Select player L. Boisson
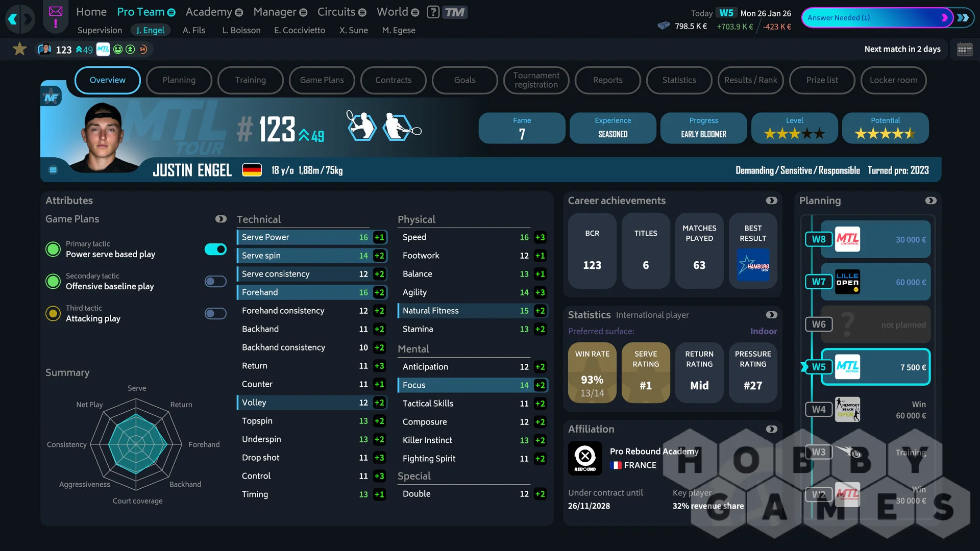The width and height of the screenshot is (980, 551). tap(241, 30)
